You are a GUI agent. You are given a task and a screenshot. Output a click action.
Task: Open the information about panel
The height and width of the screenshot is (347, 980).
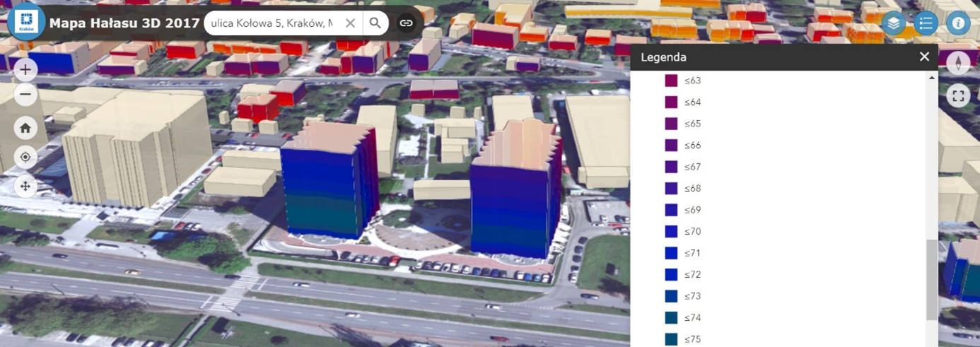(x=958, y=23)
